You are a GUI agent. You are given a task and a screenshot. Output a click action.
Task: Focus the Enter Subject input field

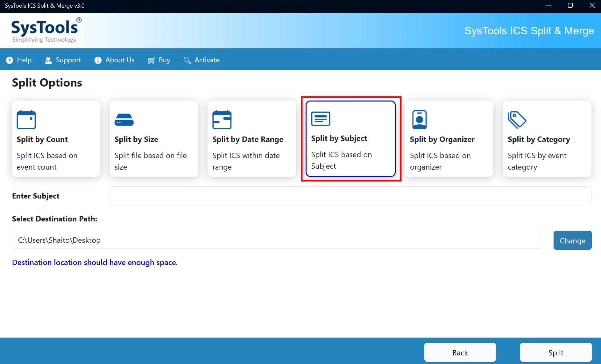350,195
